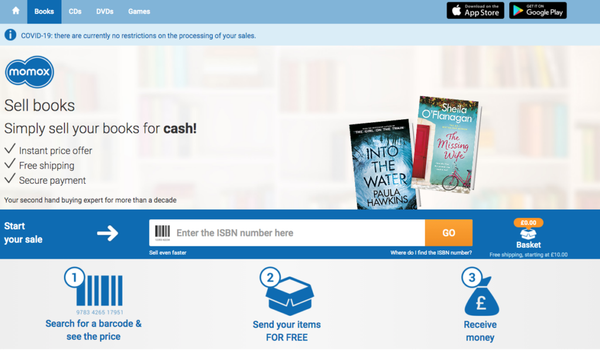Open the DVDs section
The height and width of the screenshot is (364, 600).
click(x=105, y=12)
